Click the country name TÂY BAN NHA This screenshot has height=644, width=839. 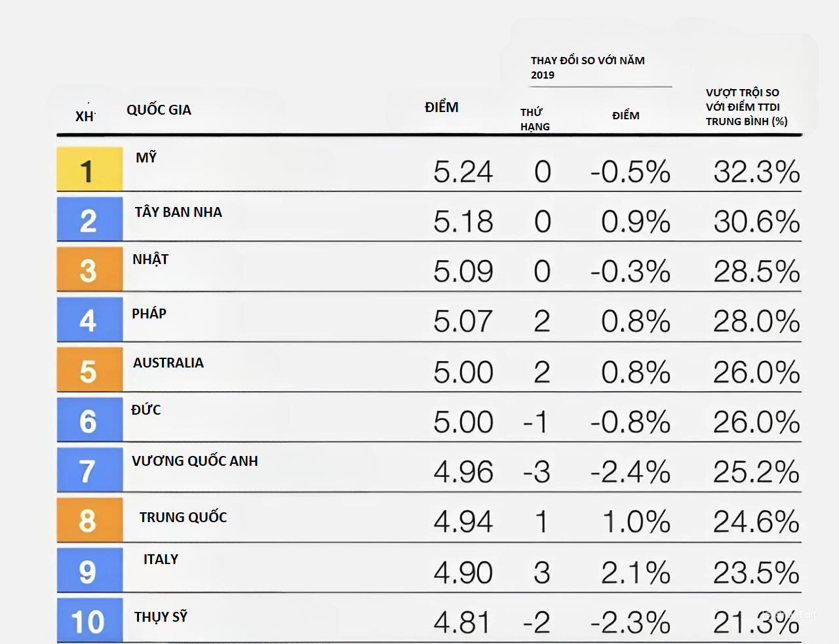(x=178, y=212)
